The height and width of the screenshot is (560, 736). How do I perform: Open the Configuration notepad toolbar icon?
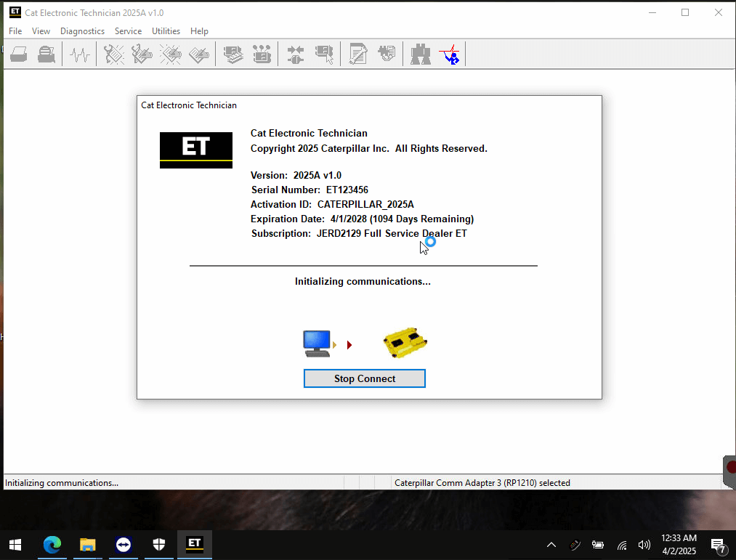tap(357, 54)
